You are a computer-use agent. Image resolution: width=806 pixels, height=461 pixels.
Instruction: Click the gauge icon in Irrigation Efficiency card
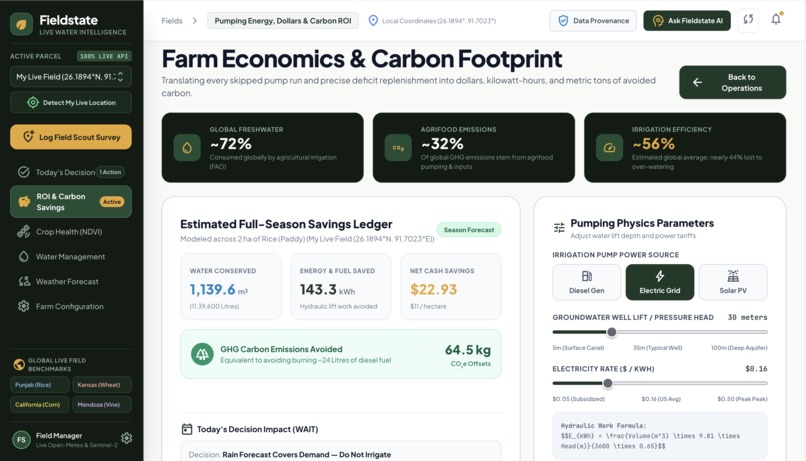click(610, 148)
